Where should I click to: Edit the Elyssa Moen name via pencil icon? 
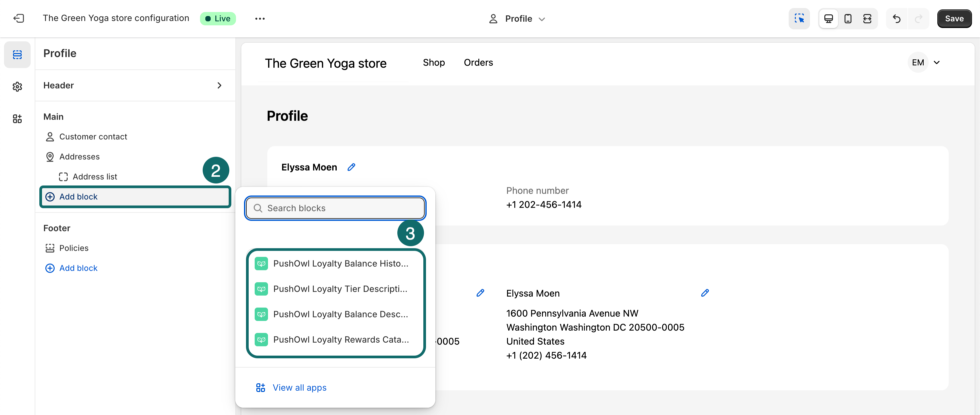pos(351,167)
